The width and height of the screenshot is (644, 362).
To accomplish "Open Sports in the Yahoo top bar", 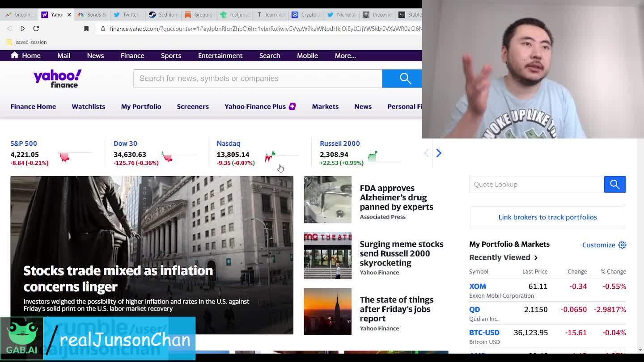I will 171,55.
